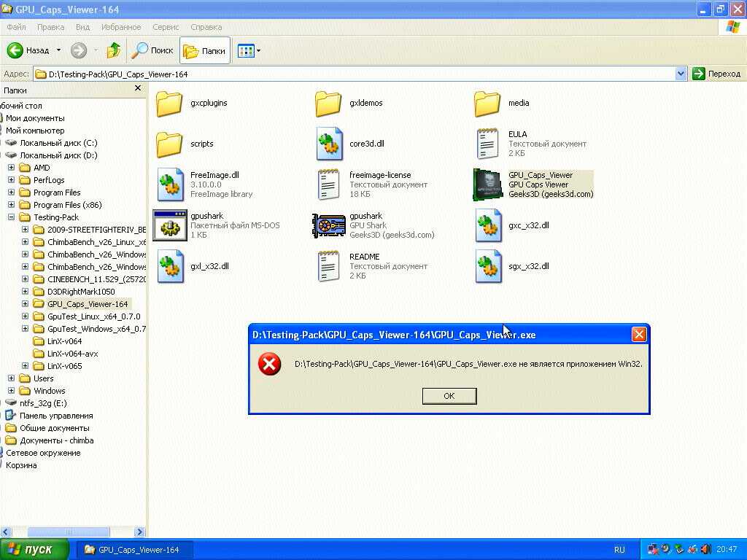Expand the Program Files (x86) node
Screen dimensions: 747x560
(11, 205)
